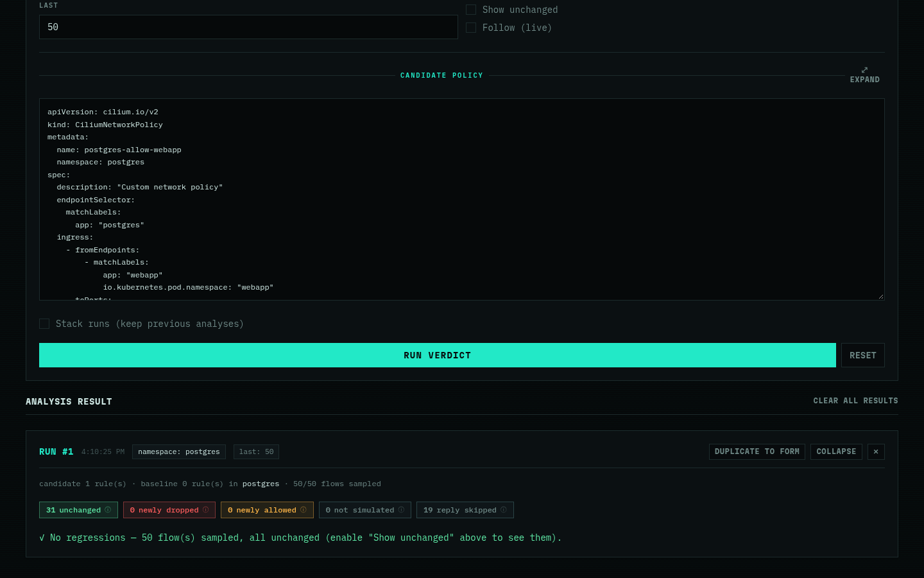Click the "CANDIDATE POLICY" section label
The image size is (924, 578).
pos(441,75)
